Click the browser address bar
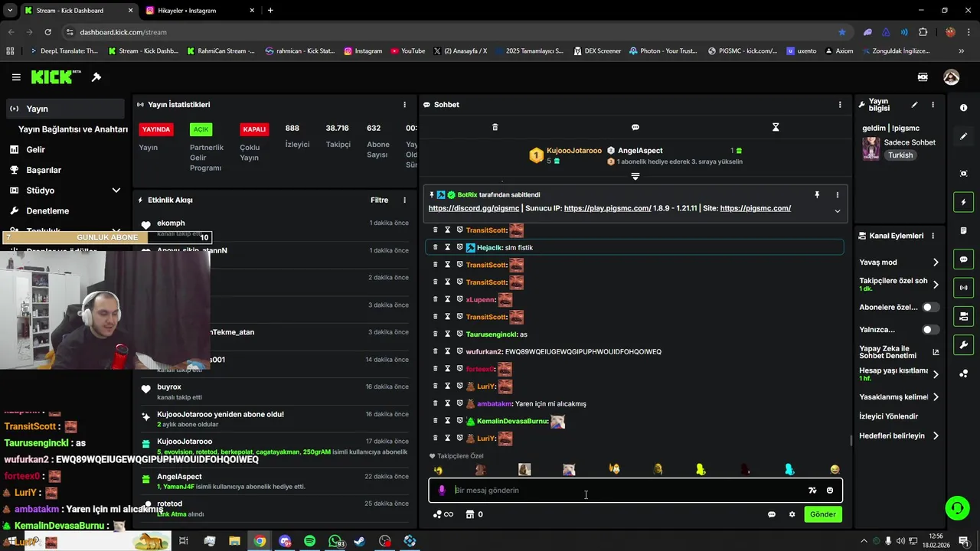The height and width of the screenshot is (551, 980). pos(452,32)
